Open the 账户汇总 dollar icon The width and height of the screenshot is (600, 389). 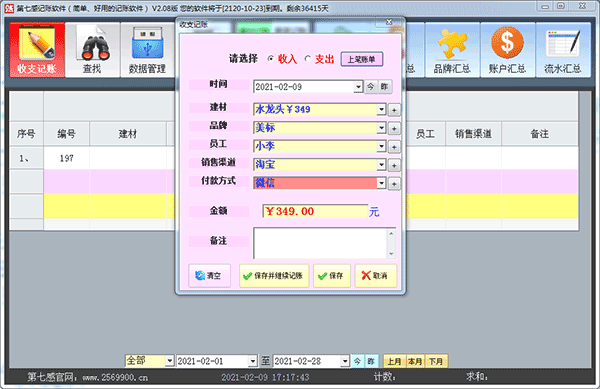(507, 50)
